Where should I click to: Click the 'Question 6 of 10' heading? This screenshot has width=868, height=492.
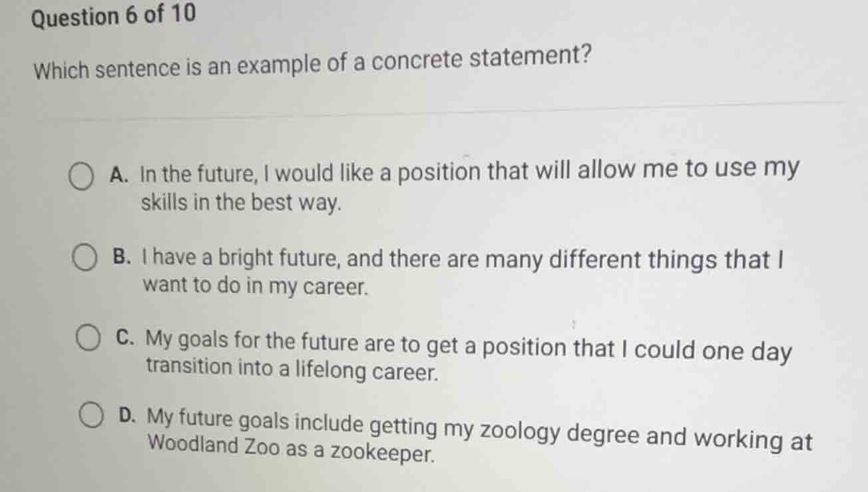[112, 15]
